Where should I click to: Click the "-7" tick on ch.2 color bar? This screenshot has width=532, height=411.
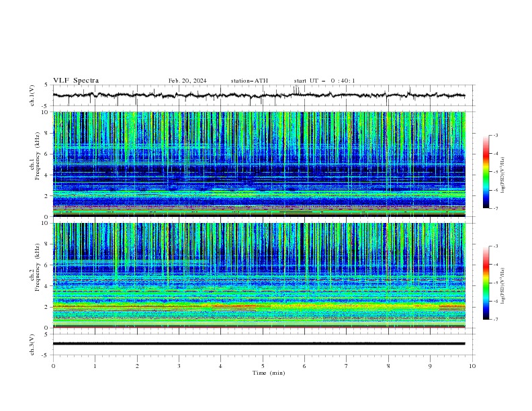coord(496,320)
